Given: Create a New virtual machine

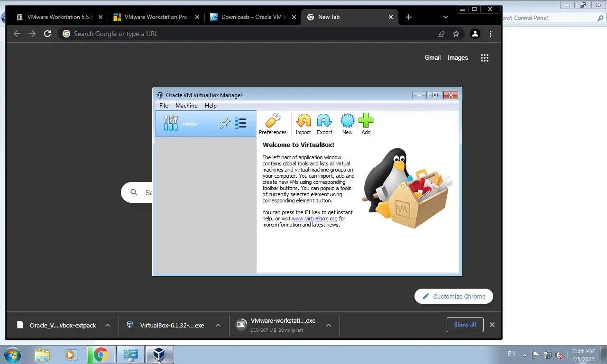Looking at the screenshot, I should (x=347, y=124).
